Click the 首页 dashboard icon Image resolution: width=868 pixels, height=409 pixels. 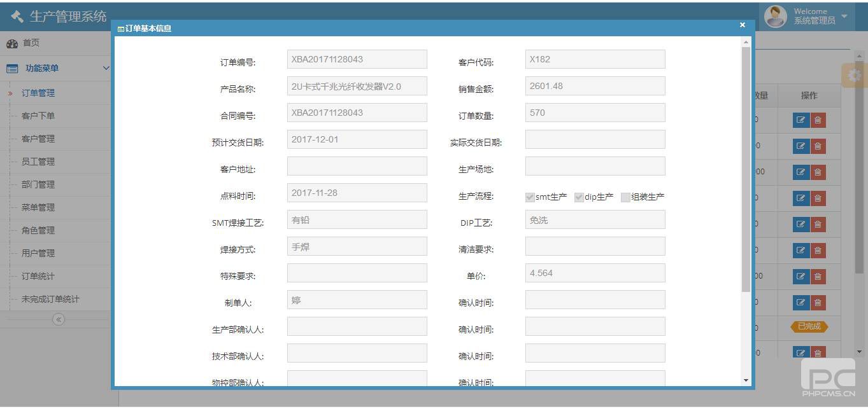coord(12,43)
